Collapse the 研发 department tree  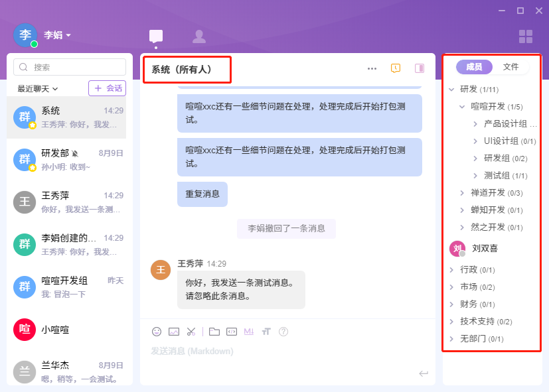pos(452,90)
